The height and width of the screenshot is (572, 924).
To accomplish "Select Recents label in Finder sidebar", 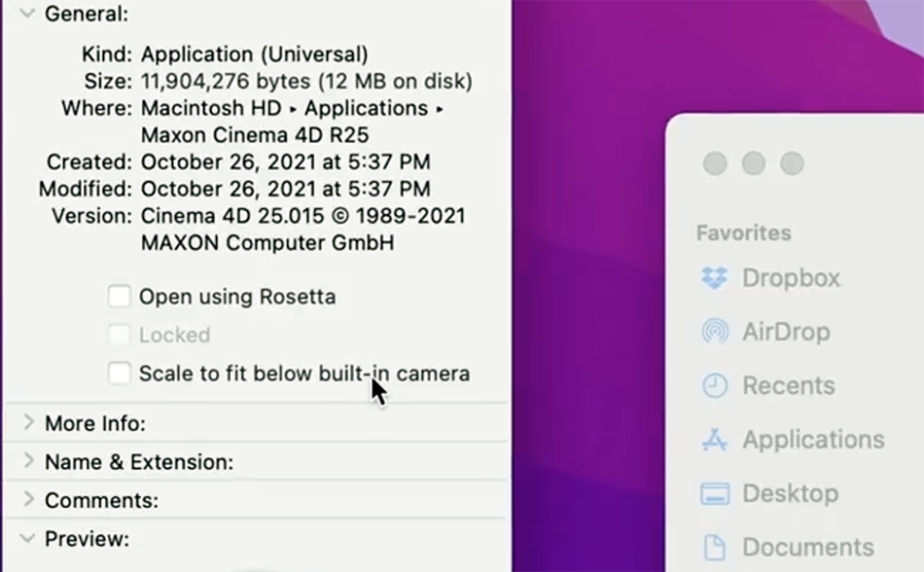I will click(x=789, y=386).
